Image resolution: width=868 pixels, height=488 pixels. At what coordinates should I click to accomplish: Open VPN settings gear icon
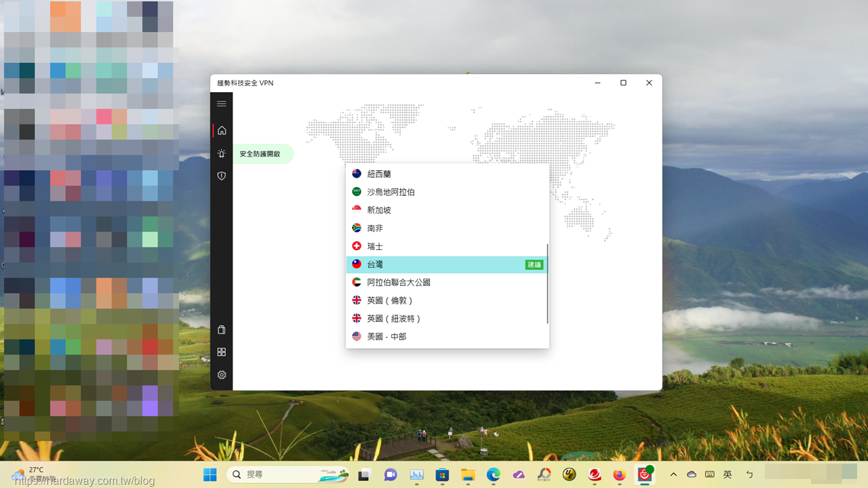222,375
